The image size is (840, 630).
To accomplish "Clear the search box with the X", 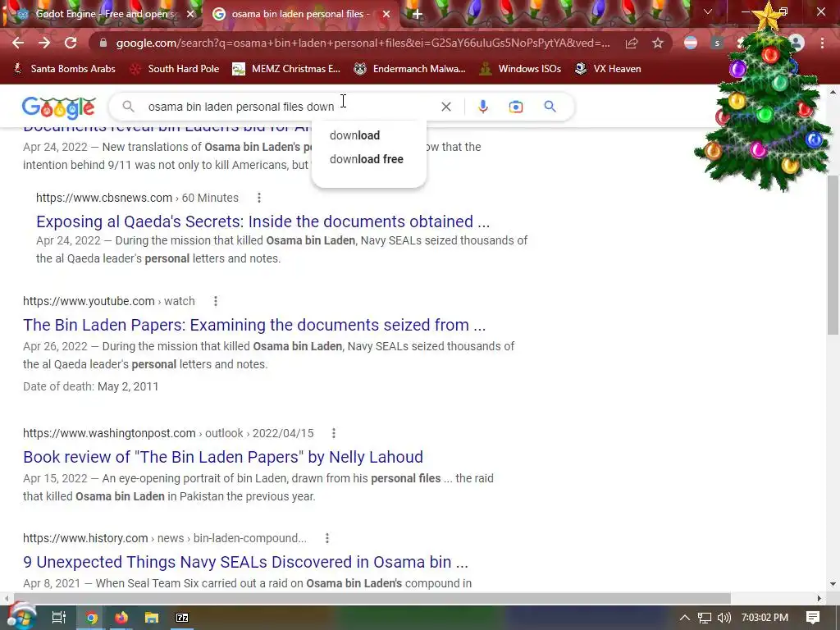I will pos(445,107).
